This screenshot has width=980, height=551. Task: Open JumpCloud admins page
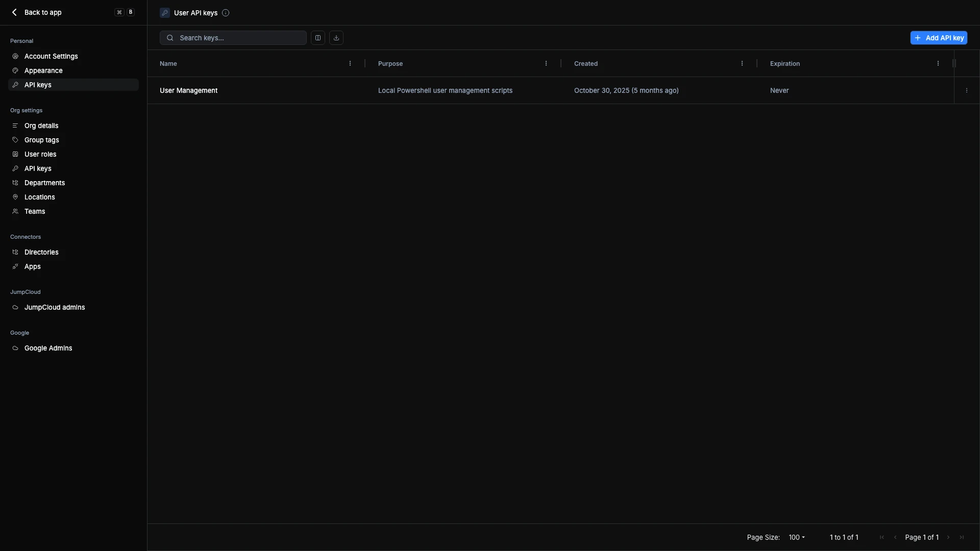55,307
